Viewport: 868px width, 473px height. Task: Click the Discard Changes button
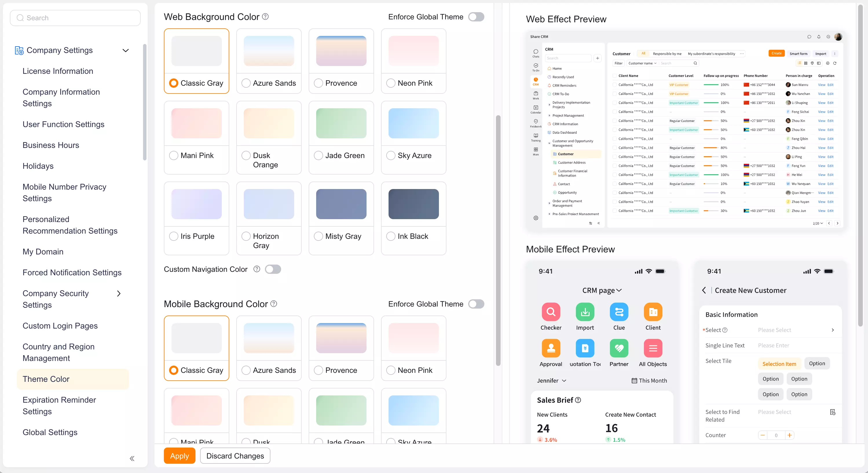click(235, 455)
